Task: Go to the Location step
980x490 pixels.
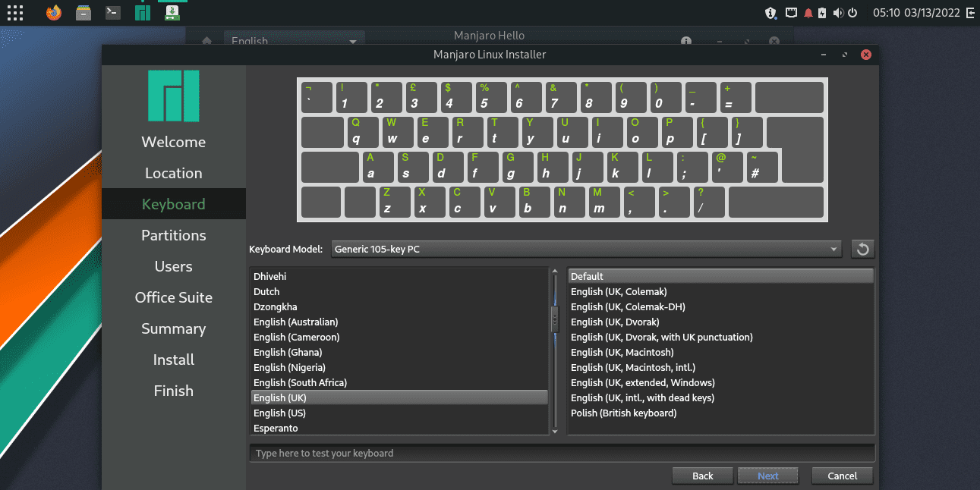Action: tap(173, 173)
